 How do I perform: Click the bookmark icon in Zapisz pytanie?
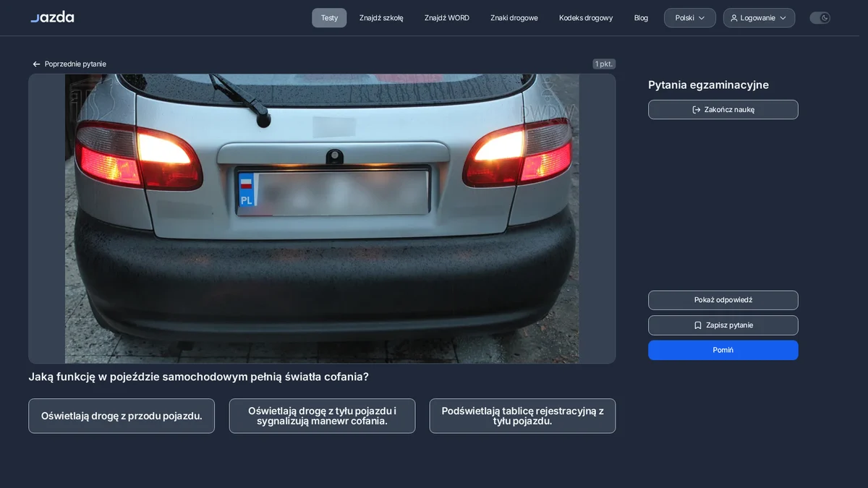(x=698, y=325)
